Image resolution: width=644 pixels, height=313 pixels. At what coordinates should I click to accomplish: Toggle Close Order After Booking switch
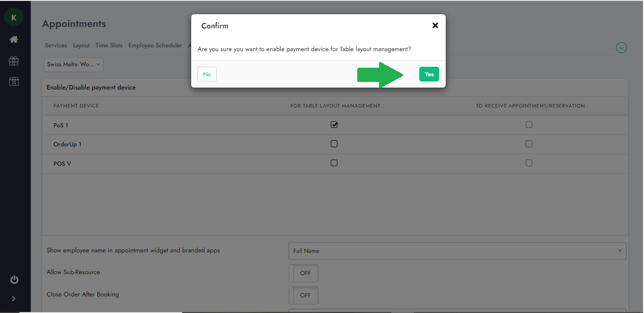(x=303, y=295)
